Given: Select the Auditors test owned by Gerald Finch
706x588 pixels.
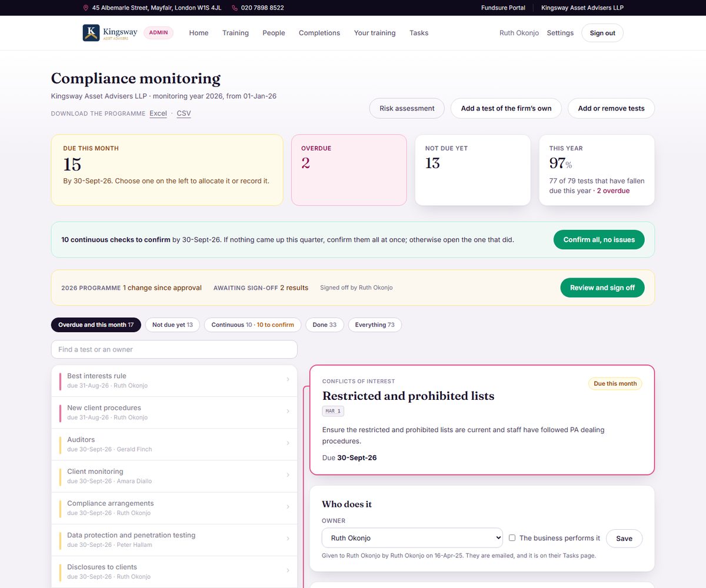Looking at the screenshot, I should [x=174, y=444].
